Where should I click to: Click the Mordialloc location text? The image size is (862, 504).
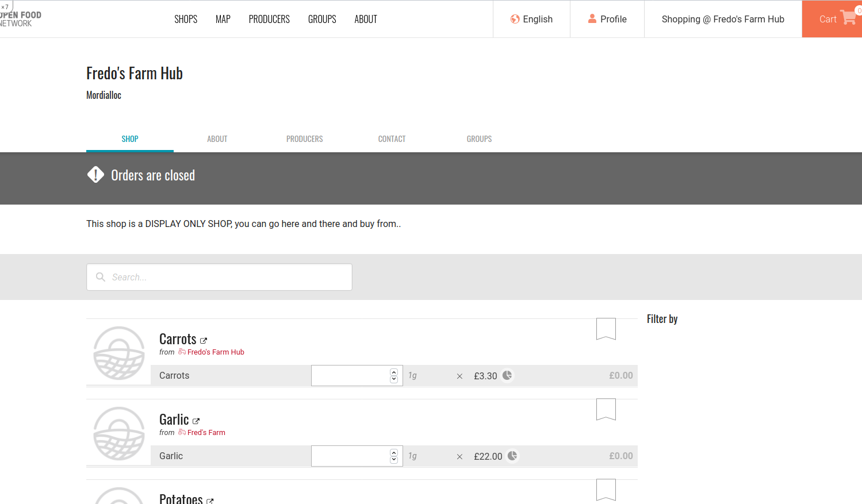[x=104, y=95]
